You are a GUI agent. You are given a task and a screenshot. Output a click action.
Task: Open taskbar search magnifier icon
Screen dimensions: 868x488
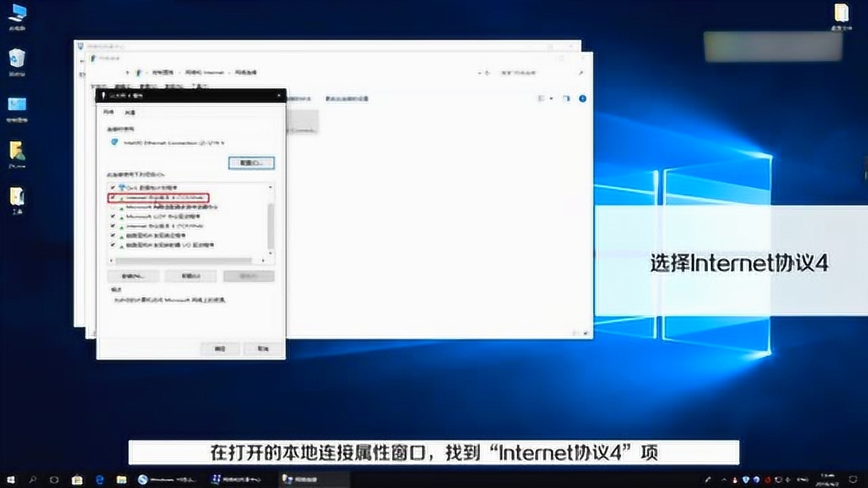pos(33,479)
